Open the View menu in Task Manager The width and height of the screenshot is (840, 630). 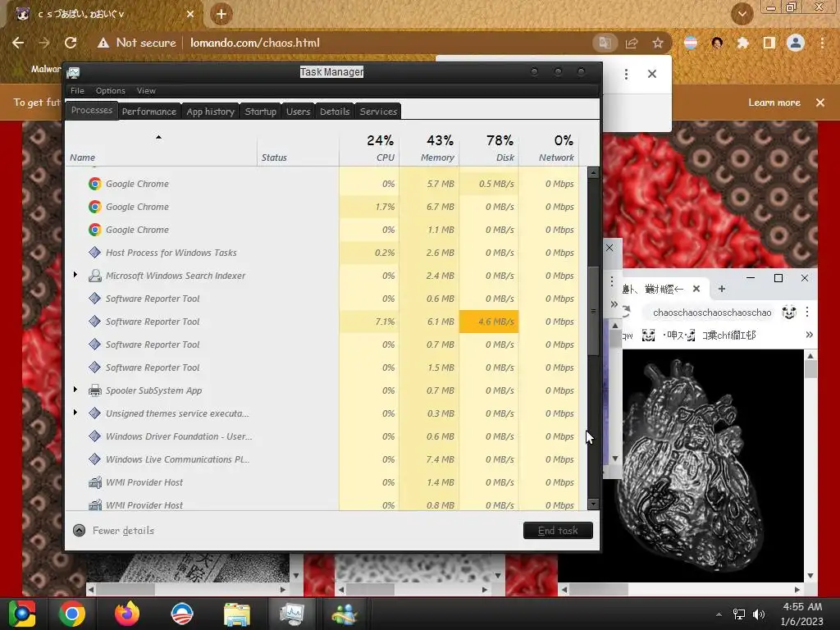(x=146, y=90)
